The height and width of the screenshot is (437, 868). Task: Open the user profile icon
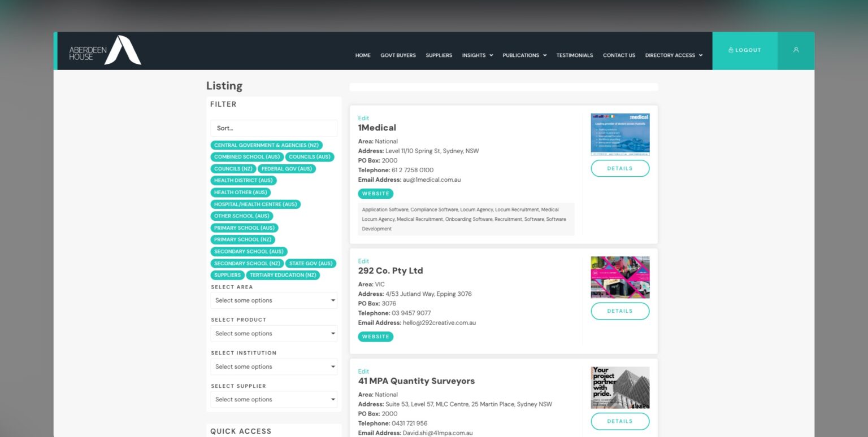tap(796, 50)
